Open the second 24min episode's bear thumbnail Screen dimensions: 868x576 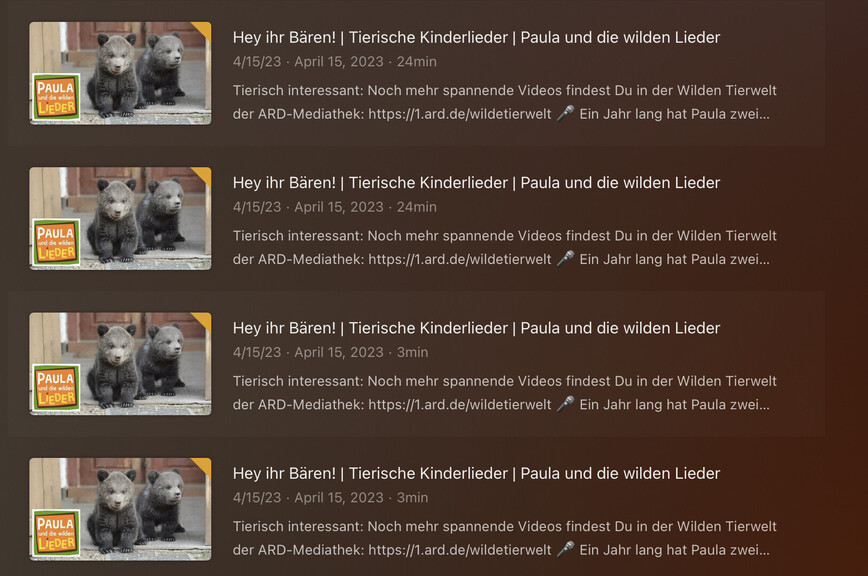point(120,219)
